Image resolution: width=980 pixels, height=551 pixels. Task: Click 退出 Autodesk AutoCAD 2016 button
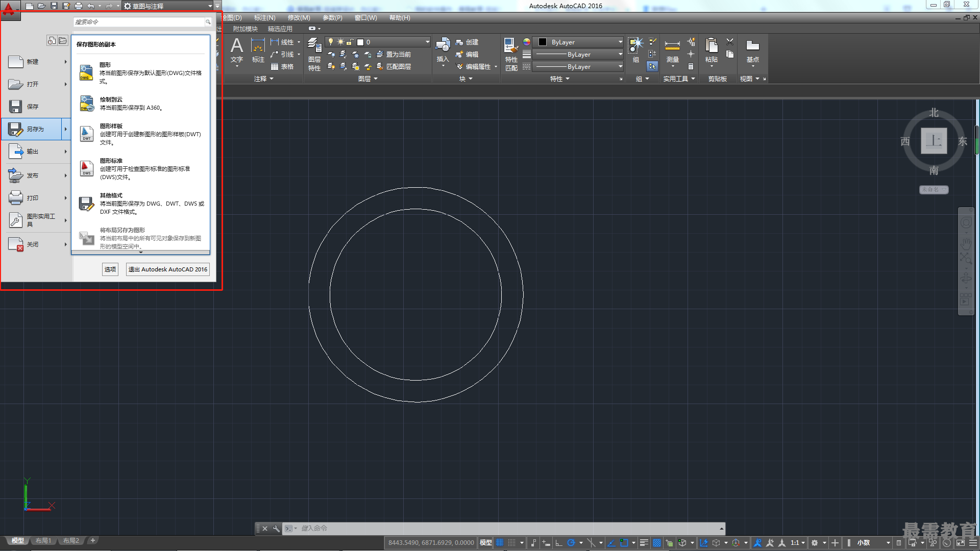[x=168, y=269]
